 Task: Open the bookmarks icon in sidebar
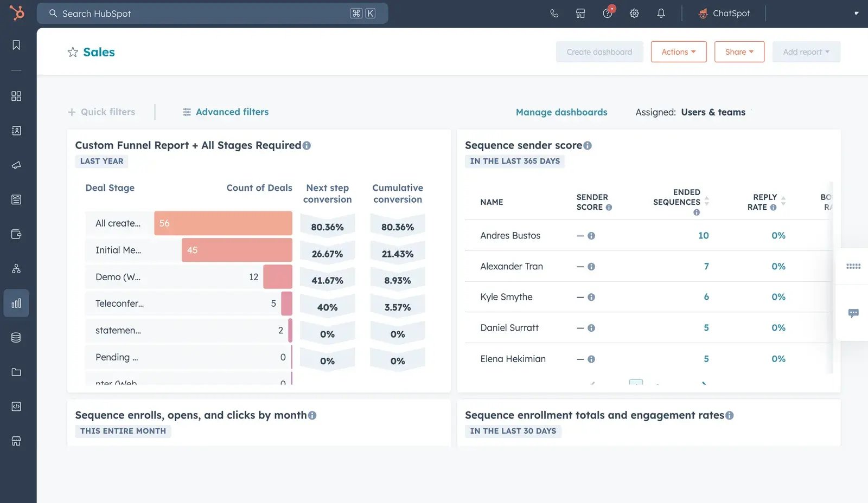point(16,45)
